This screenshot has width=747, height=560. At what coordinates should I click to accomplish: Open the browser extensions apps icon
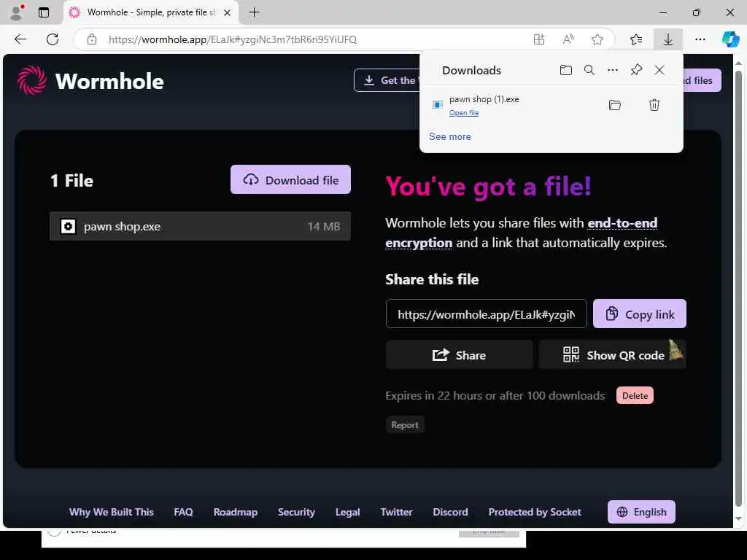click(539, 39)
